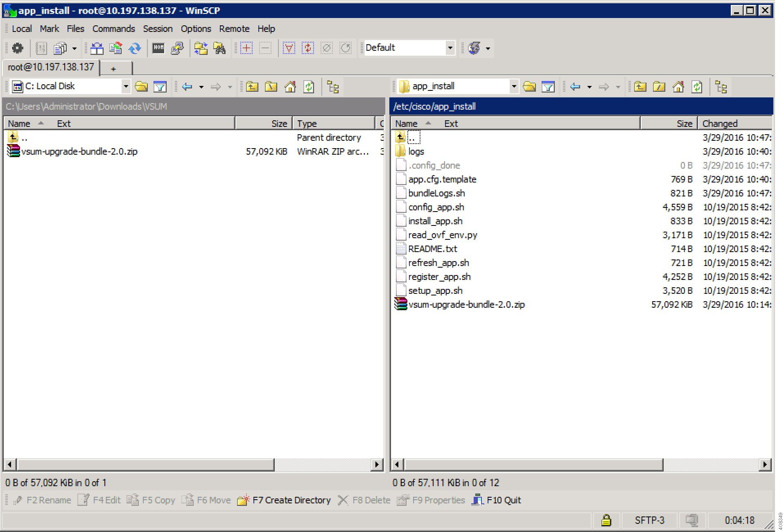Open transfer settings via the globe icon
The height and width of the screenshot is (532, 784).
pyautogui.click(x=475, y=48)
